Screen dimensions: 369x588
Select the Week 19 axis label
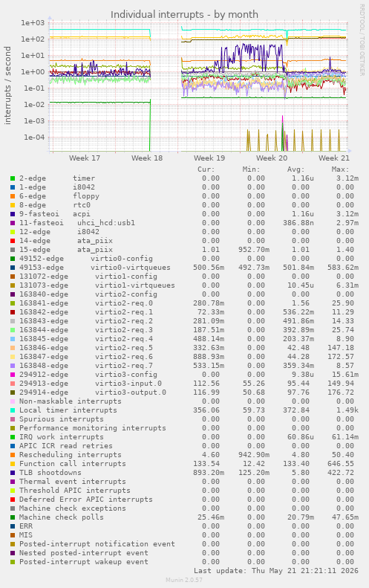tap(209, 158)
